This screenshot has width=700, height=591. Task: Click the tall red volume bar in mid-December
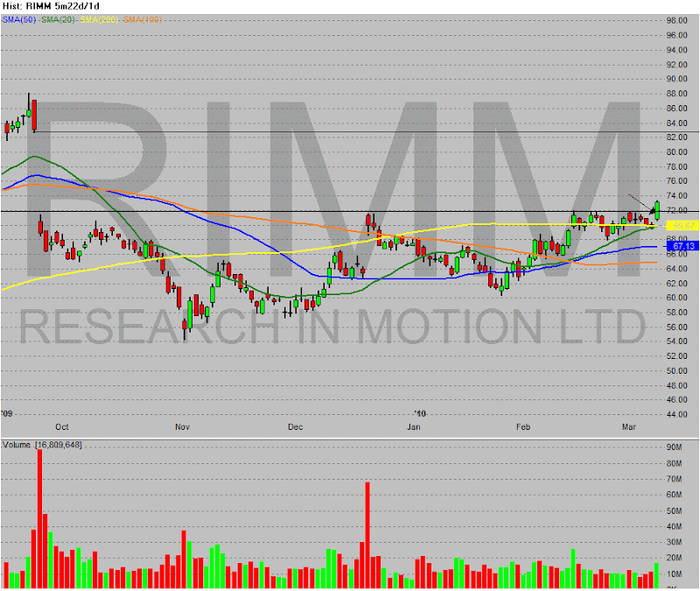tap(367, 535)
